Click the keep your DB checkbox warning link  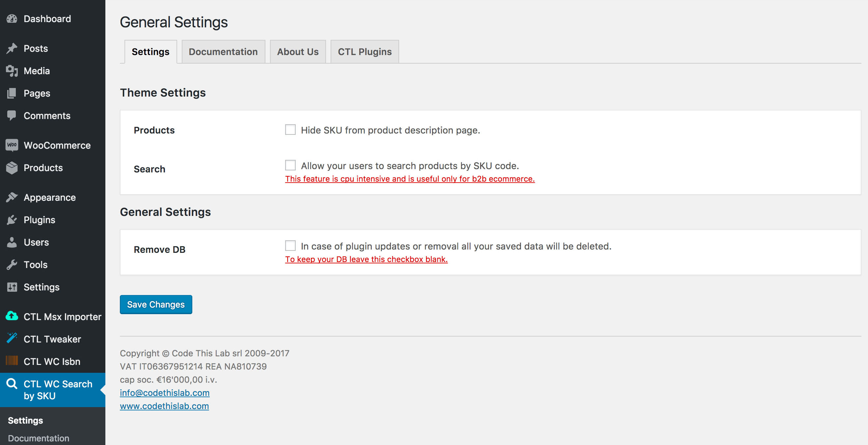[x=366, y=259]
